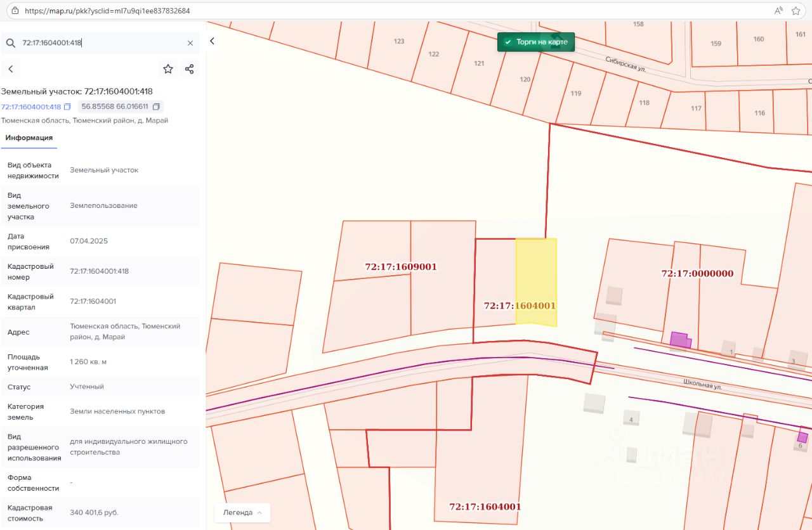Clear the cadastral number search field
The image size is (812, 530).
[190, 43]
